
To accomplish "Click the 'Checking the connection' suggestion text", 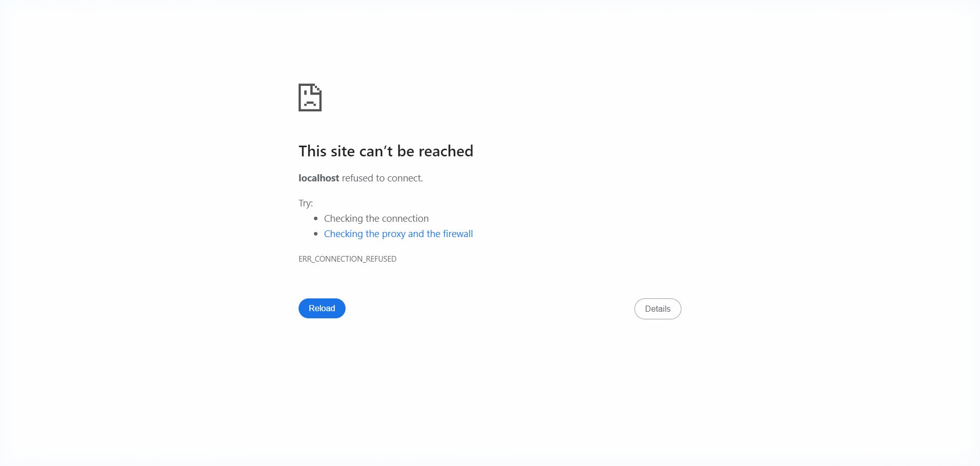I will tap(376, 218).
